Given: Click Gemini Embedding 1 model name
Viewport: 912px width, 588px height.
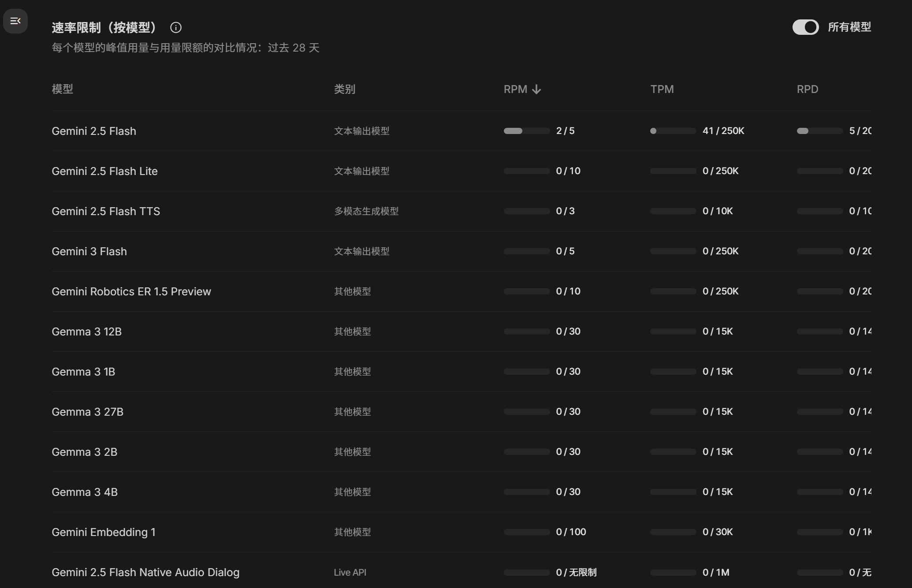Looking at the screenshot, I should (x=103, y=532).
